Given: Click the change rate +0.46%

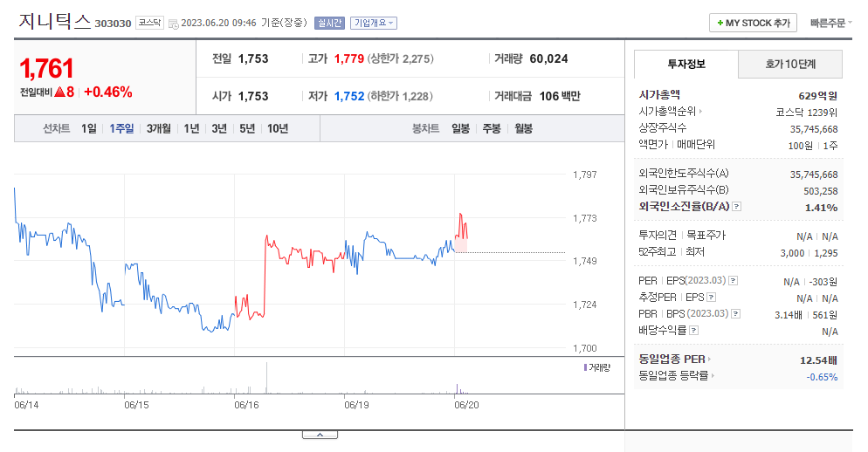Looking at the screenshot, I should pyautogui.click(x=108, y=92).
